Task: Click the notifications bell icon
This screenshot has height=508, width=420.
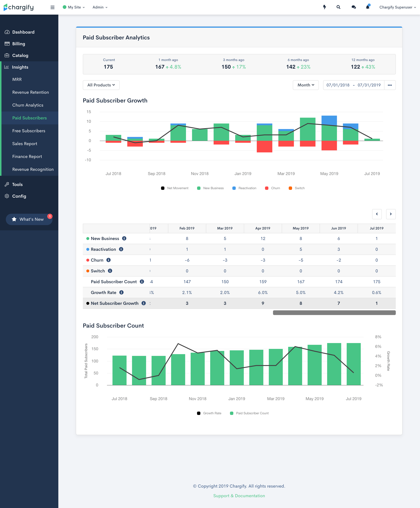Action: 367,7
